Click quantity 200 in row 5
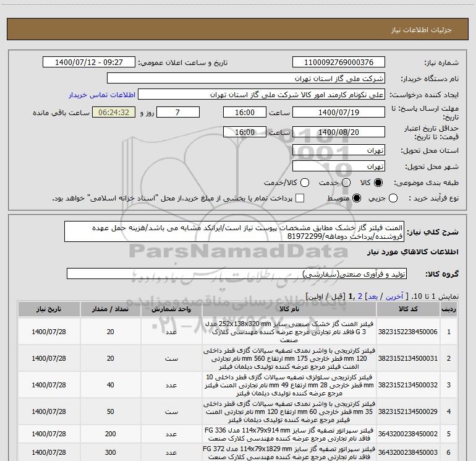 [110, 434]
